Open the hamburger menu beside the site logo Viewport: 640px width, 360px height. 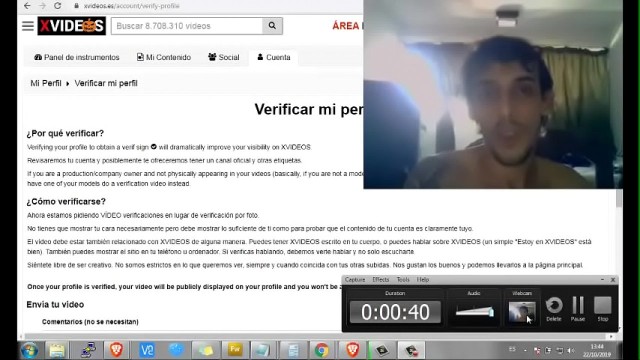[x=28, y=26]
